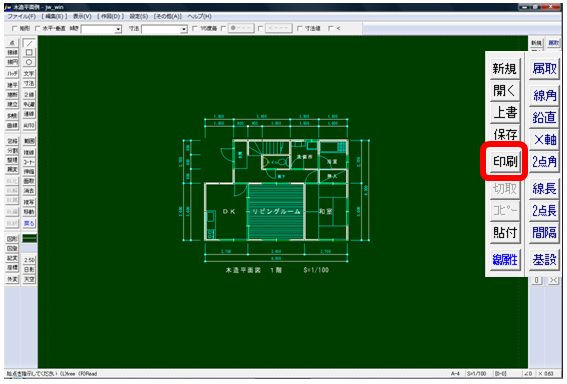Open the ヘルプ(H) help menu
Screen dimensions: 567x384
[x=199, y=16]
